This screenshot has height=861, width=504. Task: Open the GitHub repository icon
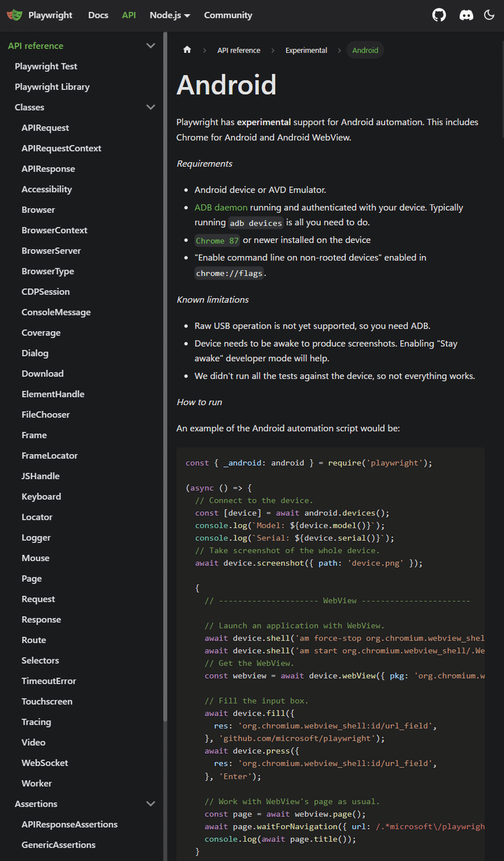439,15
